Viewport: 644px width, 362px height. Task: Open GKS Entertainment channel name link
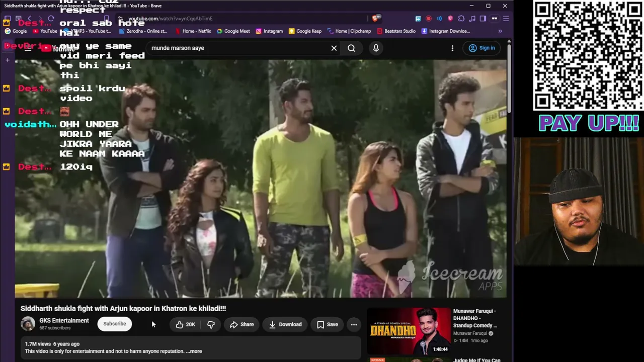64,321
